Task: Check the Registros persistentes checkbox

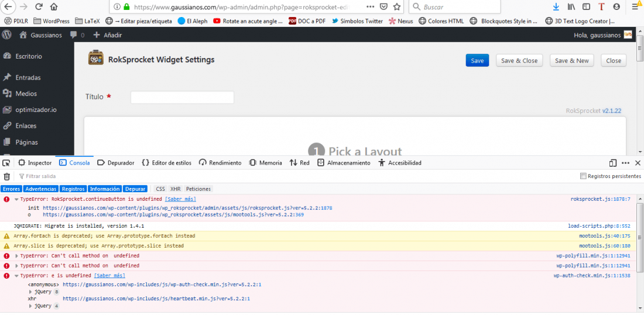Action: pyautogui.click(x=583, y=176)
